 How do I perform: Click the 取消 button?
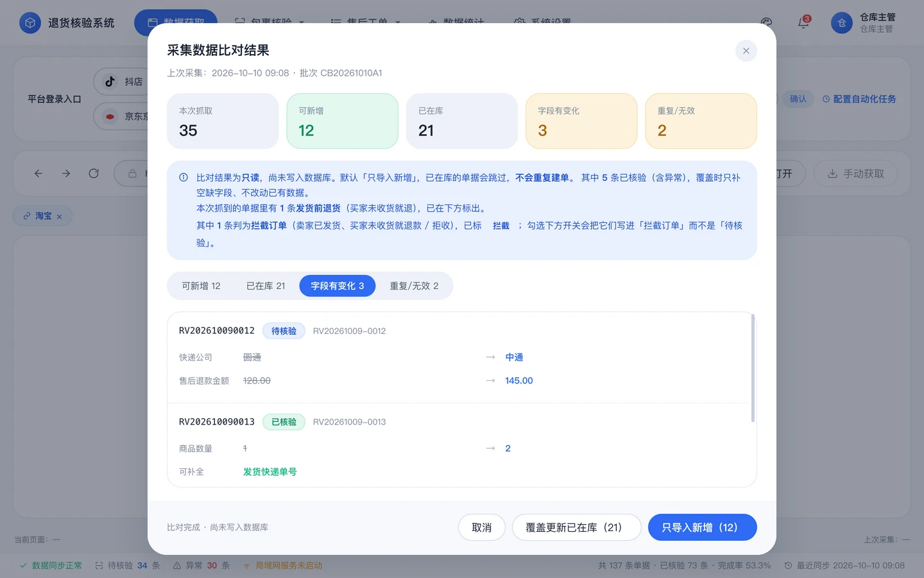click(x=482, y=527)
